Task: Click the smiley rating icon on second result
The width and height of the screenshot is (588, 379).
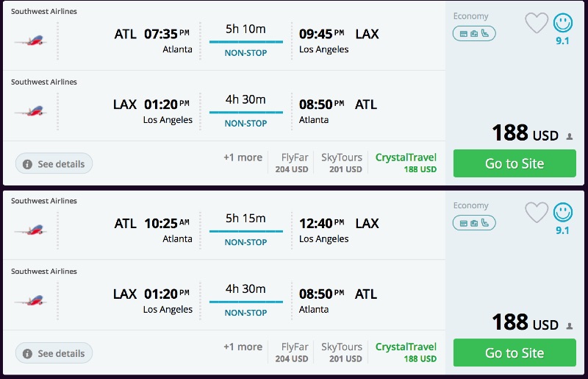Action: [x=562, y=213]
